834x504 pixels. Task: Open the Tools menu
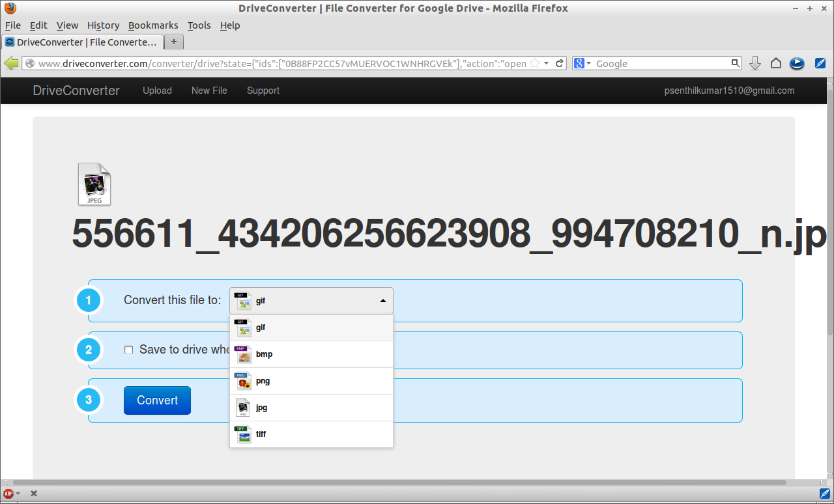[x=199, y=25]
